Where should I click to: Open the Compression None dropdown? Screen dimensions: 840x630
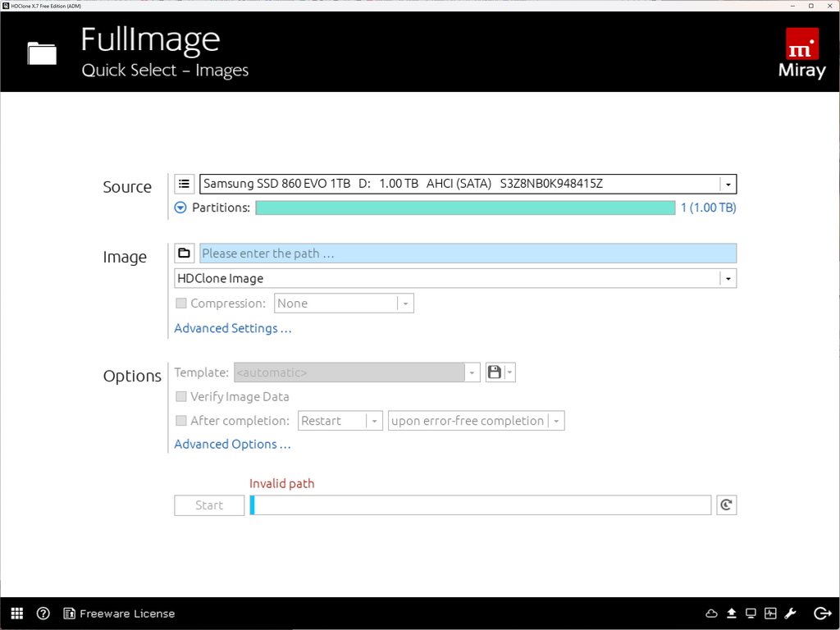coord(405,304)
